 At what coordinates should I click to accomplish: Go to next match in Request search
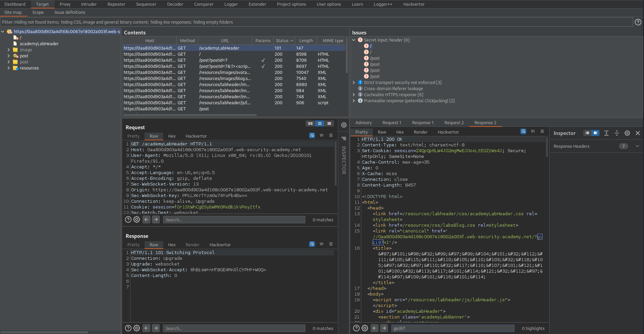click(156, 220)
